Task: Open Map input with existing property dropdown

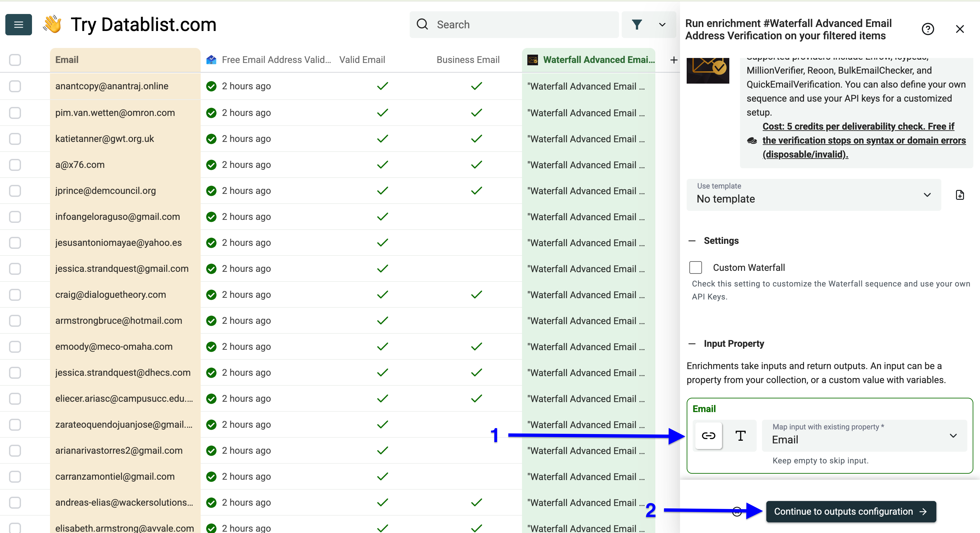Action: [x=864, y=435]
